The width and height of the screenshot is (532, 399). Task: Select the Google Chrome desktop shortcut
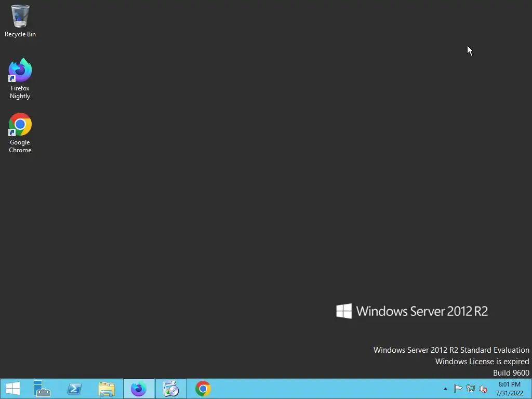20,133
